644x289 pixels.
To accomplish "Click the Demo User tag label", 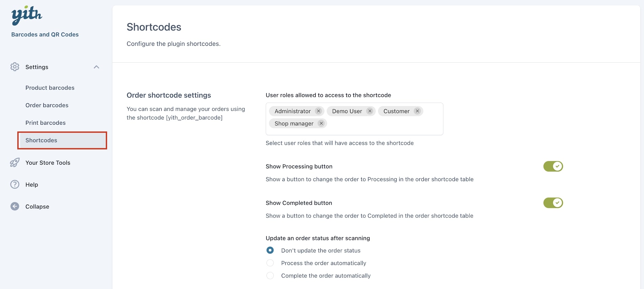I will [x=347, y=111].
